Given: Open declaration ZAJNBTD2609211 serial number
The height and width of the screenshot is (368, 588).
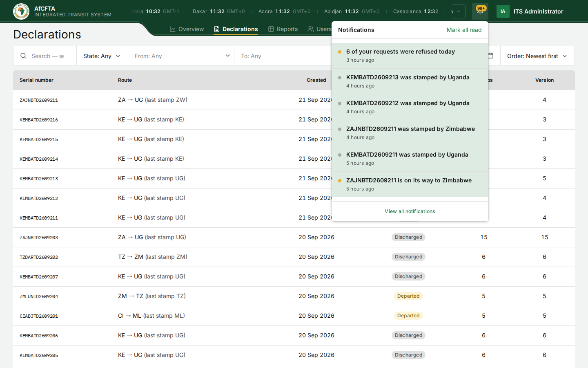Looking at the screenshot, I should tap(39, 100).
